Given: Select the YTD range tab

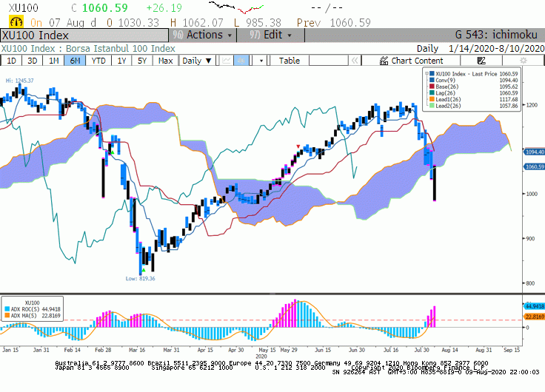Looking at the screenshot, I should click(x=98, y=61).
